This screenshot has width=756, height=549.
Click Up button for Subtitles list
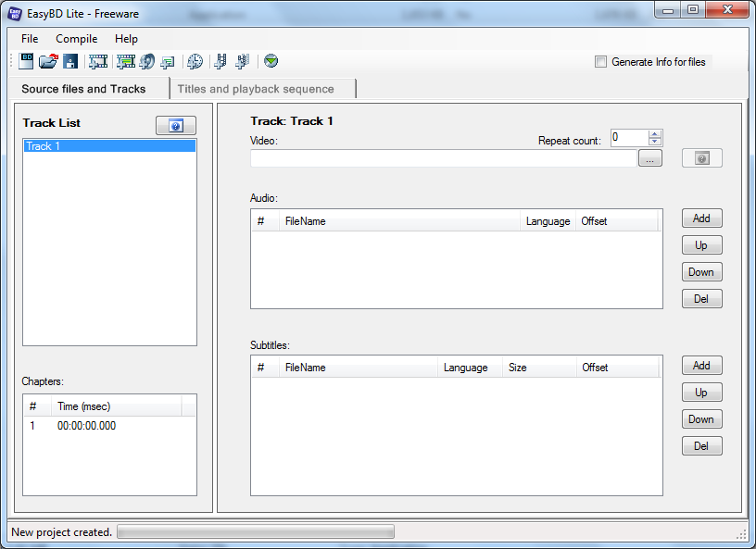click(x=702, y=393)
